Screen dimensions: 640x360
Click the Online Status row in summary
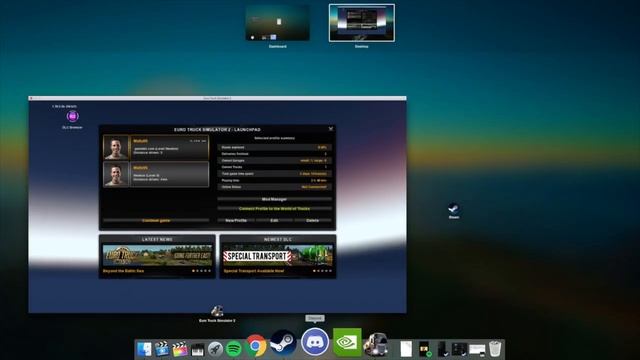274,187
